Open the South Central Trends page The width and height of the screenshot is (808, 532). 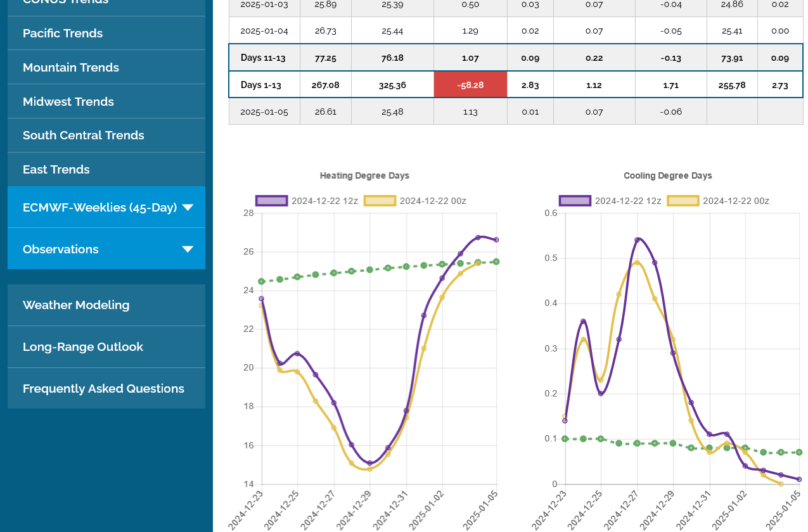coord(84,136)
